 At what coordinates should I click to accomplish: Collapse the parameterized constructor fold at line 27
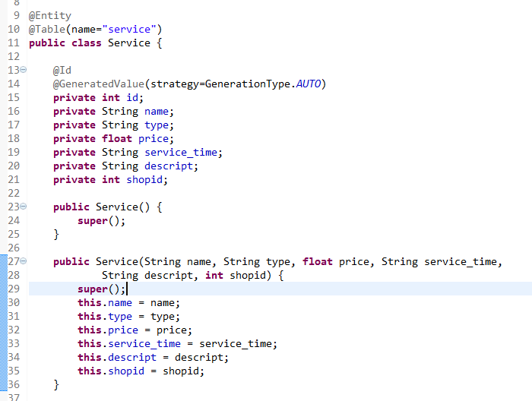point(23,261)
